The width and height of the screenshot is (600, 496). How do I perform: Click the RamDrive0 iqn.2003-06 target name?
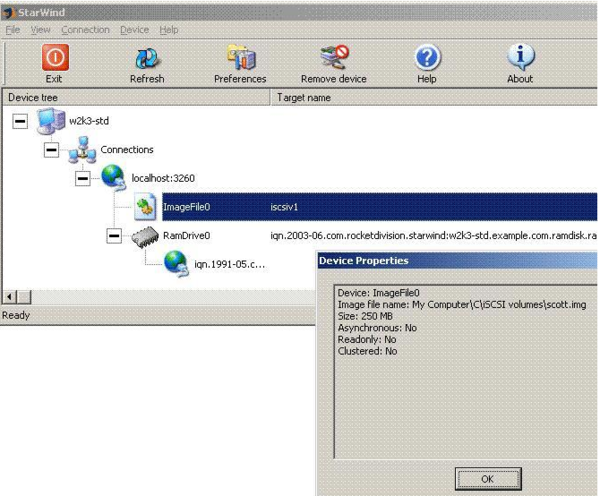[433, 236]
